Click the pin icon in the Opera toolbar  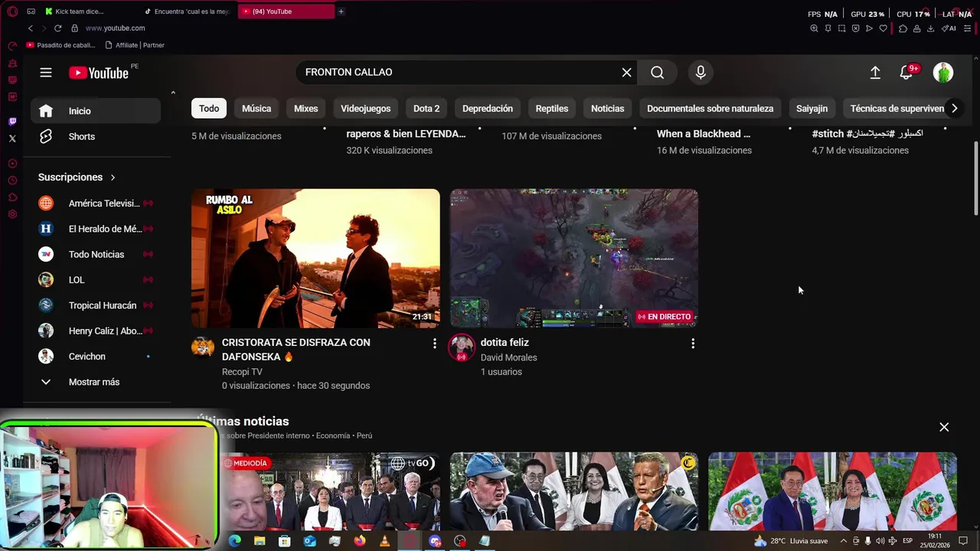(828, 28)
